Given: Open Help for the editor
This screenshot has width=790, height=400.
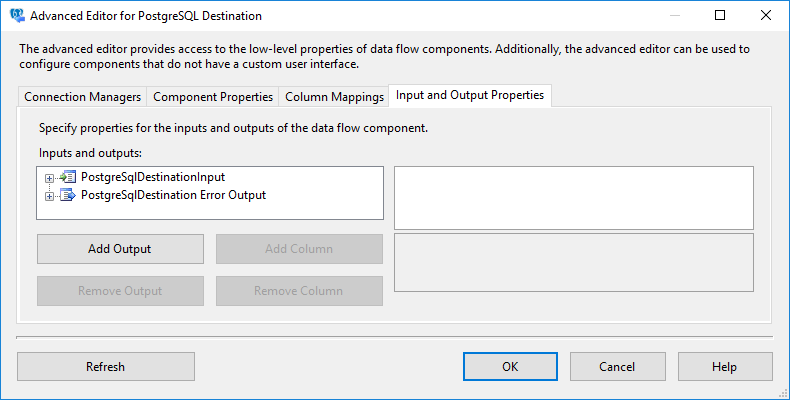Looking at the screenshot, I should tap(724, 367).
